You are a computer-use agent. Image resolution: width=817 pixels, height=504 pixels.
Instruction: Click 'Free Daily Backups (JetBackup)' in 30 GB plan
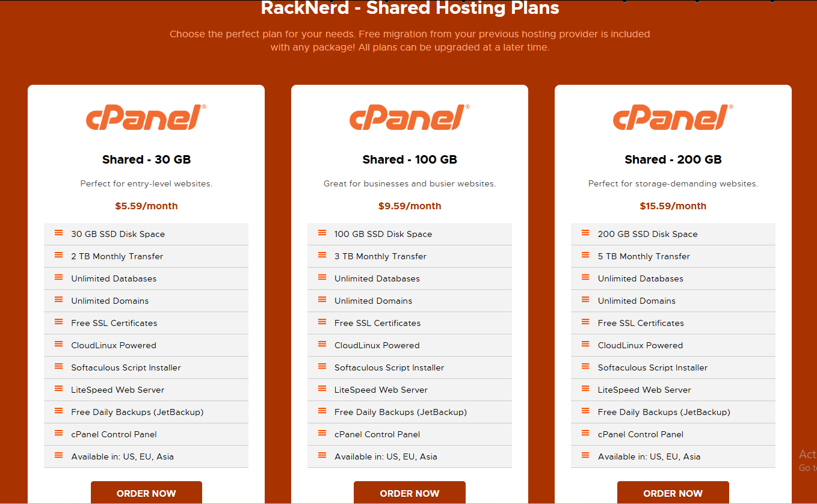(137, 412)
